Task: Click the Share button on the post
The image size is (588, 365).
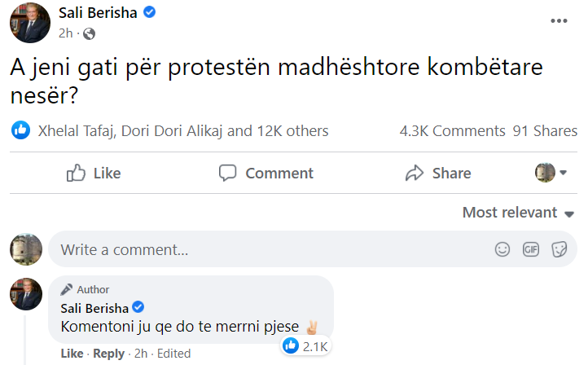Action: [x=438, y=173]
